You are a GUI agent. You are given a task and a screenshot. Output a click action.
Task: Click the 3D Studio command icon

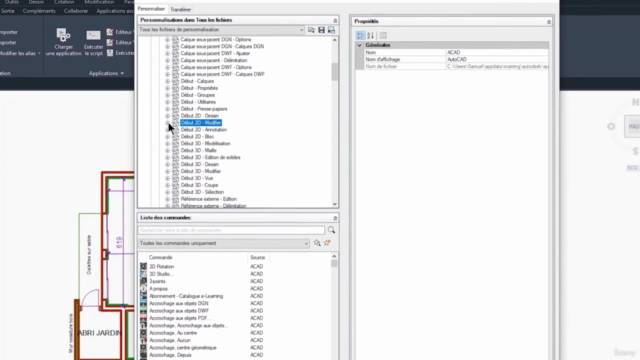(x=143, y=274)
